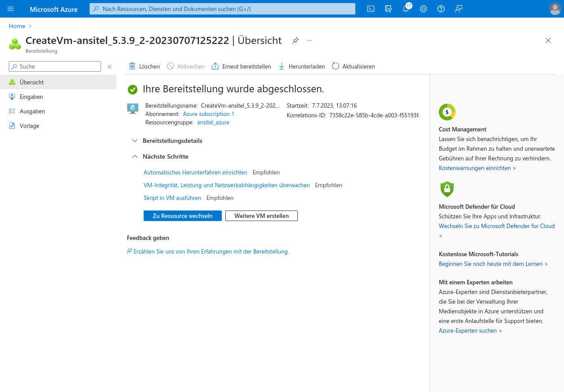Click the Zu Ressource wechseln button
This screenshot has height=392, width=564.
point(182,216)
